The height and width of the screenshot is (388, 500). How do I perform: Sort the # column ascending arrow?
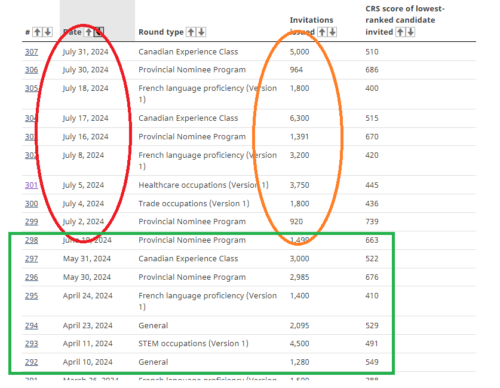click(x=37, y=32)
